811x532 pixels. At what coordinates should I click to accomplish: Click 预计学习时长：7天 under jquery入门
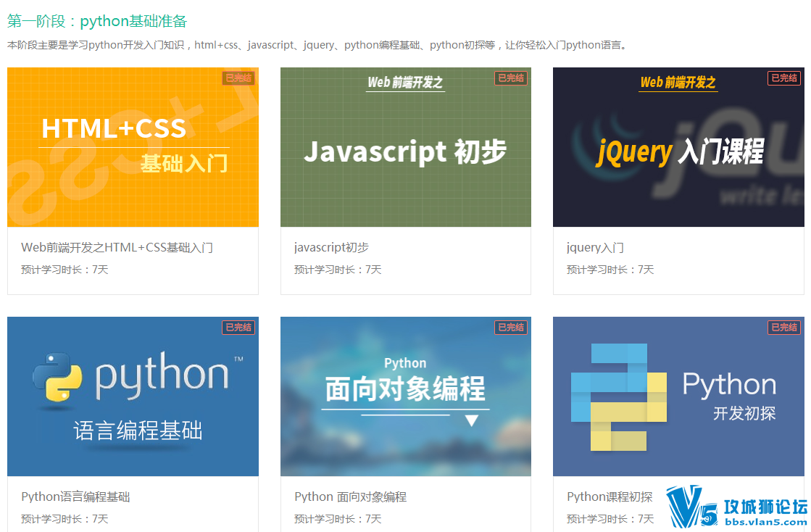(610, 270)
